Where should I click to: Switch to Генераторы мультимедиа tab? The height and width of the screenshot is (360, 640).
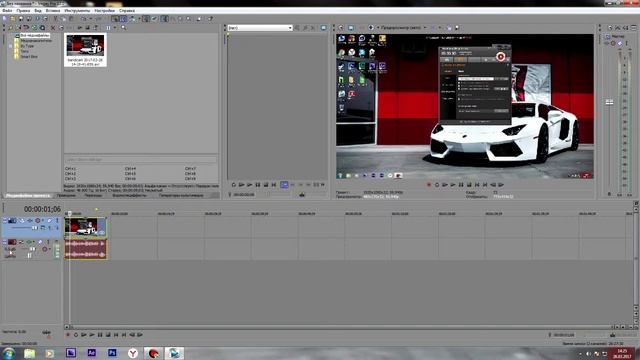pyautogui.click(x=181, y=196)
